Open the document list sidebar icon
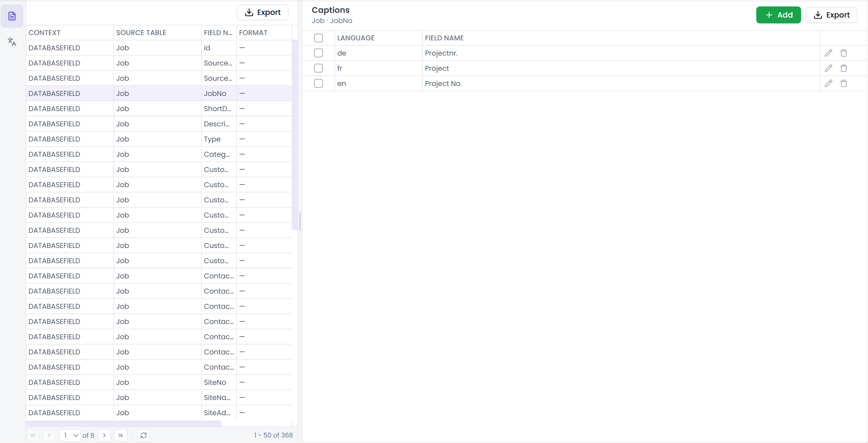Image resolution: width=868 pixels, height=443 pixels. [12, 16]
